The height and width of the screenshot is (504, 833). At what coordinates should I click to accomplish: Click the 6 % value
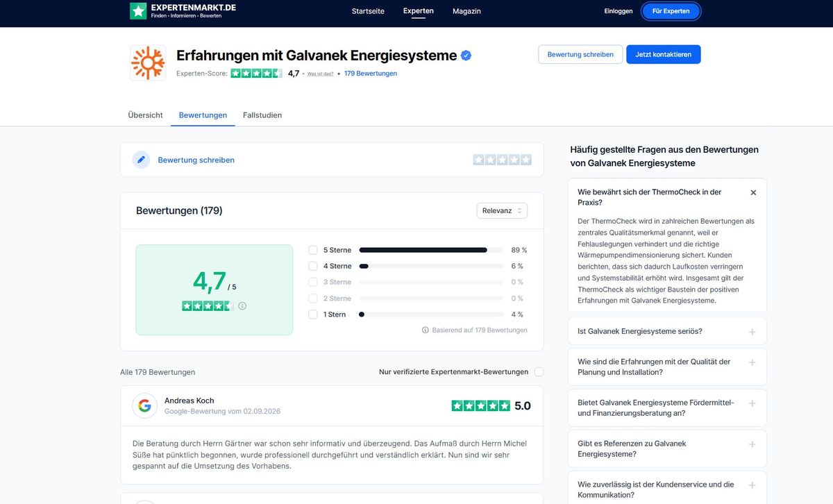tap(517, 266)
